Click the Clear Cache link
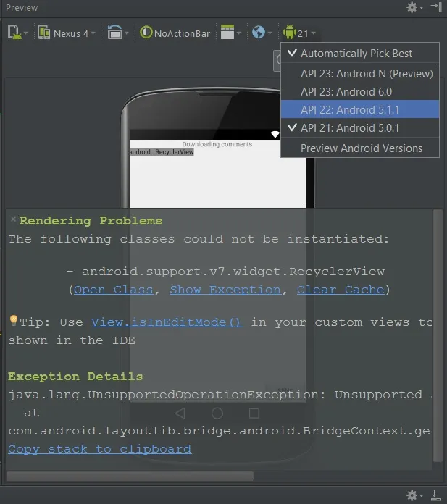The width and height of the screenshot is (447, 504). (341, 290)
